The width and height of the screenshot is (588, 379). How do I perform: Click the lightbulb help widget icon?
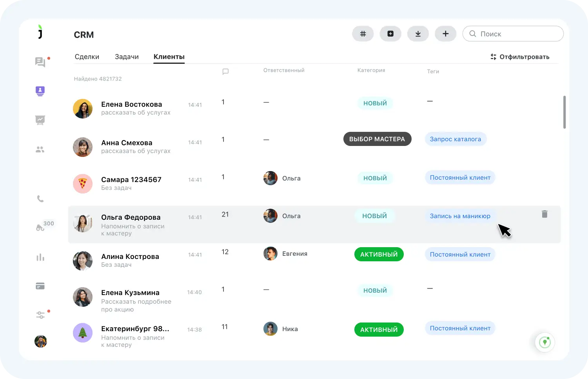[x=544, y=342]
